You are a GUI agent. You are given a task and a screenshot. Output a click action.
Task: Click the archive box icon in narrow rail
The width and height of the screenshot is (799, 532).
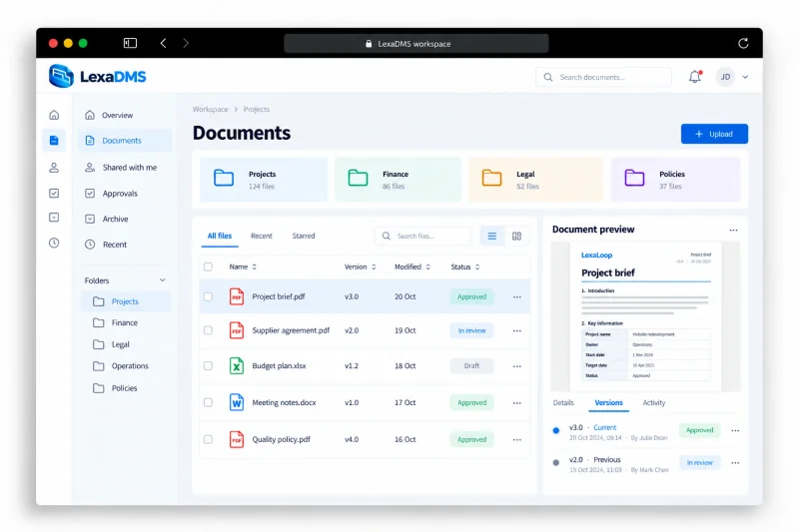point(54,218)
